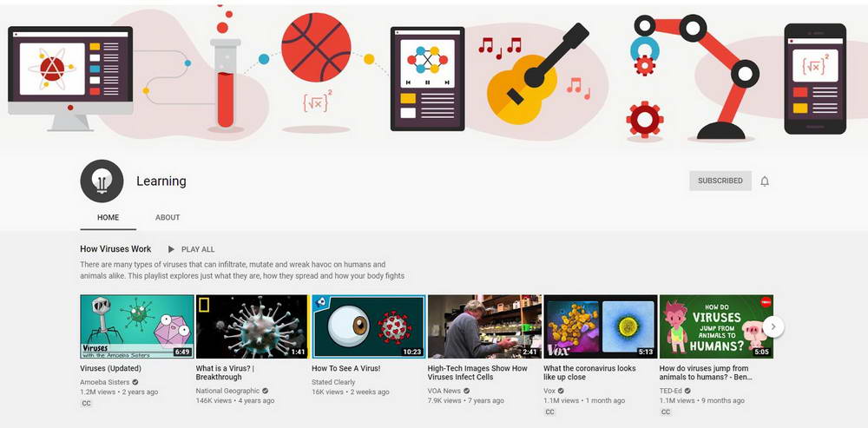Image resolution: width=868 pixels, height=428 pixels.
Task: Open the How Viruses Work playlist title
Action: (115, 249)
